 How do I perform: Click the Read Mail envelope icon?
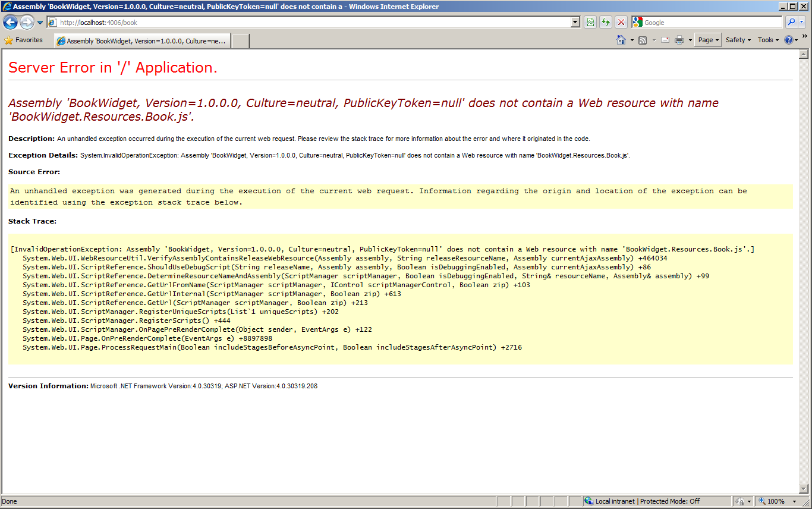point(665,40)
